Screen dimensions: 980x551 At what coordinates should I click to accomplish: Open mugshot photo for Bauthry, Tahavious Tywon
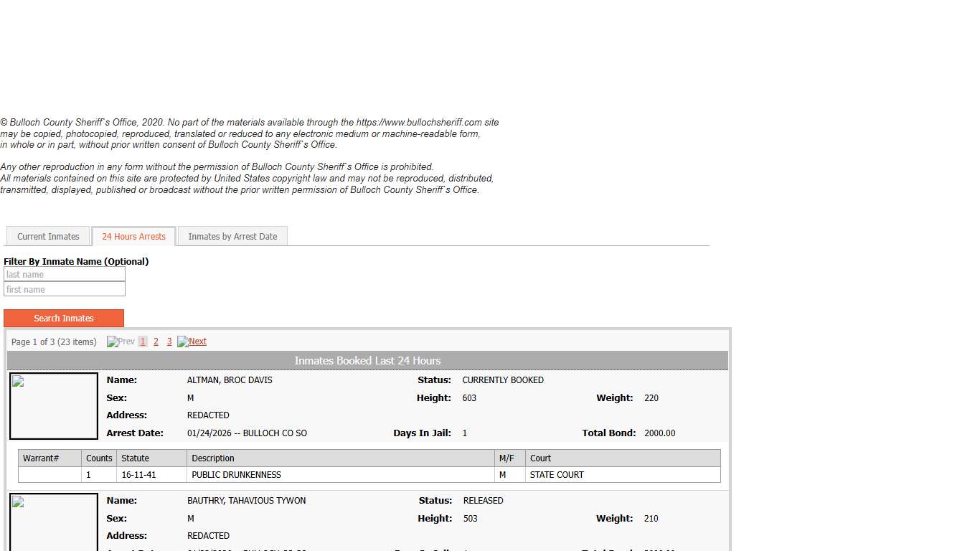[x=54, y=524]
